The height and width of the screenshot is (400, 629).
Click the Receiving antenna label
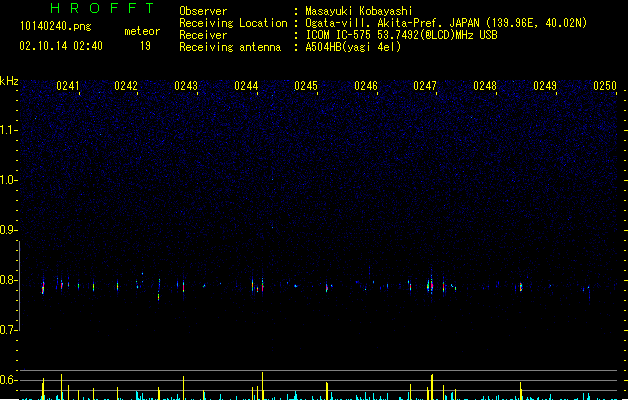click(x=230, y=47)
